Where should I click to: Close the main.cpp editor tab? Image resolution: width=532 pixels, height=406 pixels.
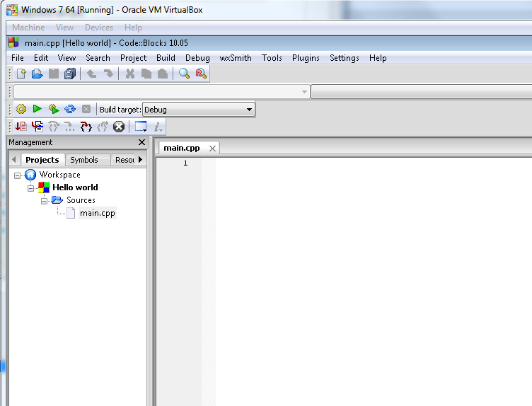[212, 149]
